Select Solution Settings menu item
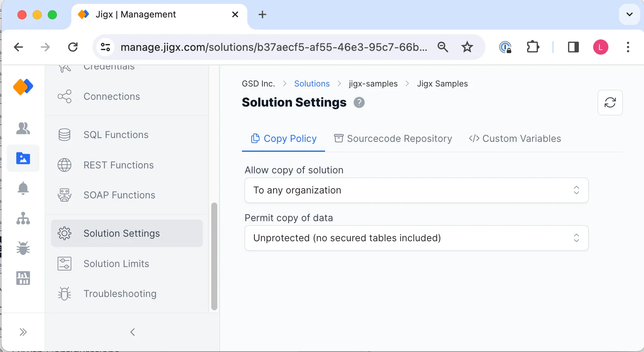644x352 pixels. point(127,233)
